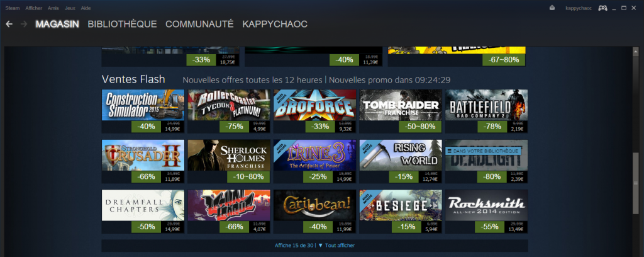
Task: Switch to the BIBLIOTHÈQUE tab
Action: coord(123,25)
